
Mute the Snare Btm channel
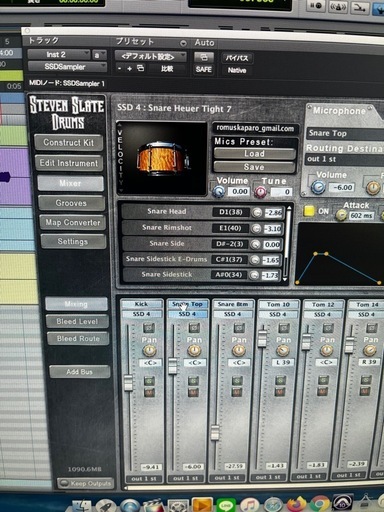[237, 392]
